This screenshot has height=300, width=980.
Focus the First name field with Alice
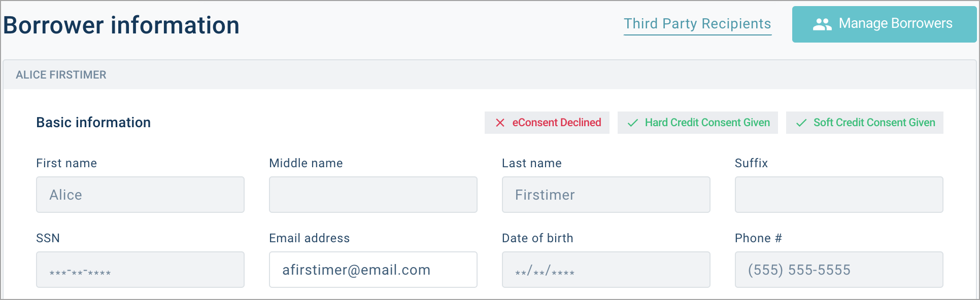[x=140, y=195]
